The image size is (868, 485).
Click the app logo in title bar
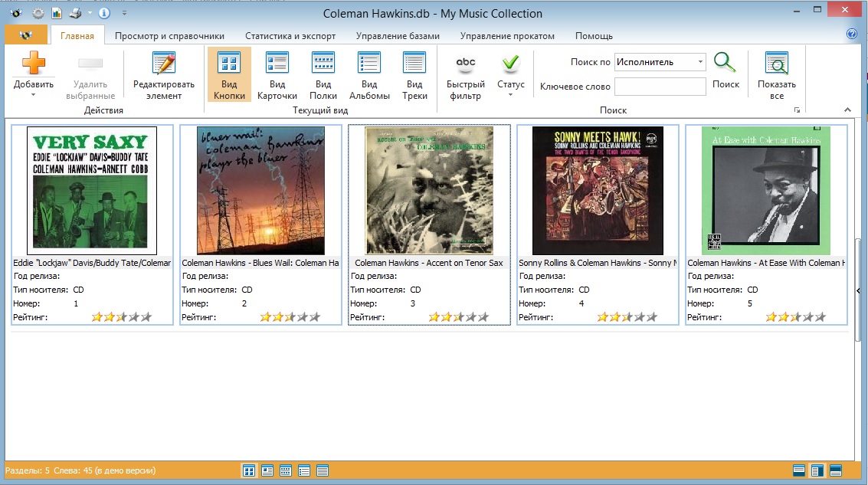click(16, 13)
